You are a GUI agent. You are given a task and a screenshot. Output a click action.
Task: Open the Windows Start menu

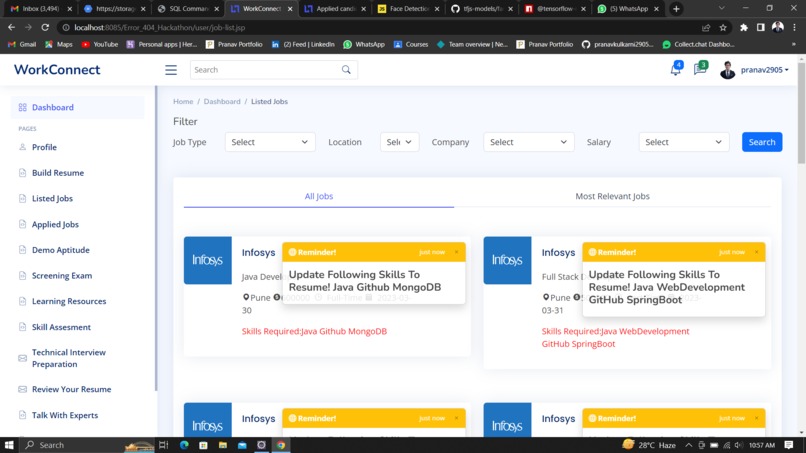tap(9, 445)
